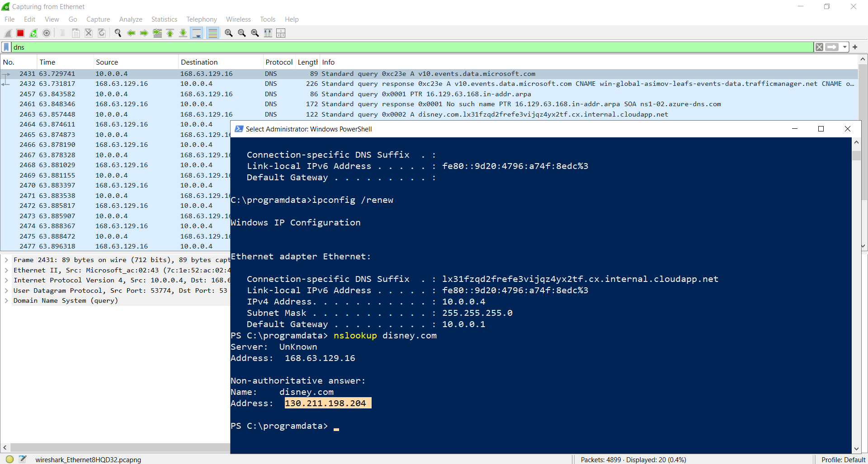This screenshot has height=464, width=868.
Task: Stop the running packet capture
Action: 20,33
